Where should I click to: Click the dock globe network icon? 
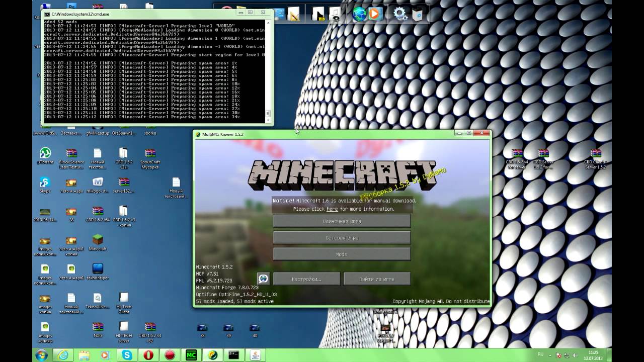pyautogui.click(x=359, y=14)
